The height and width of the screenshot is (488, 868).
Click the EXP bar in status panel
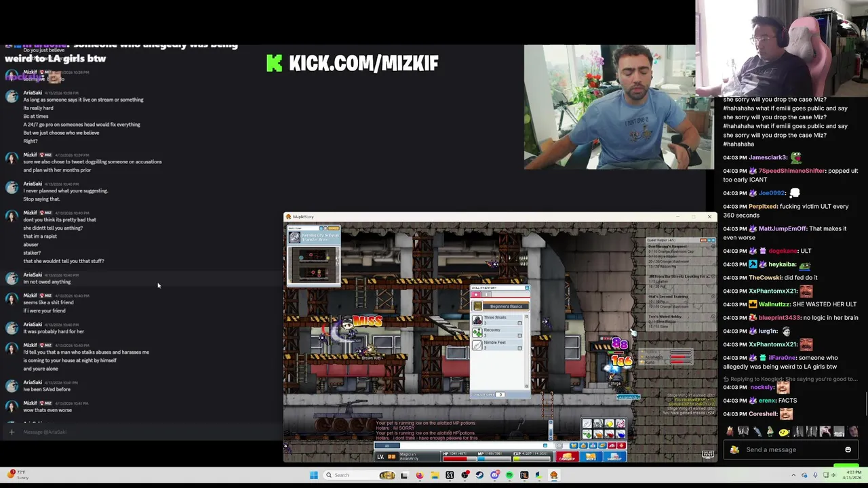(x=532, y=459)
